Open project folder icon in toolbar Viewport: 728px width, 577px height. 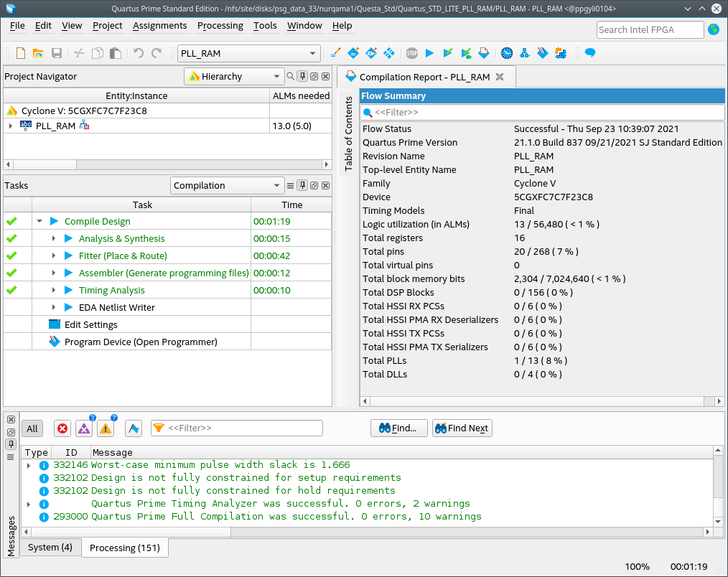(38, 53)
